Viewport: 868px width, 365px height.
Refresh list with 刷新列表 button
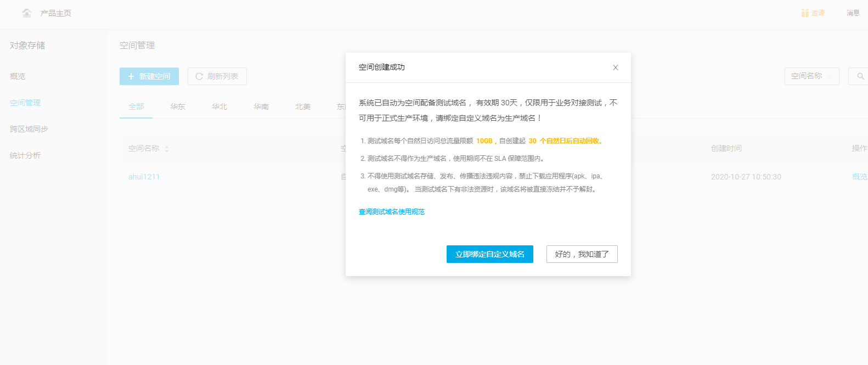click(217, 76)
